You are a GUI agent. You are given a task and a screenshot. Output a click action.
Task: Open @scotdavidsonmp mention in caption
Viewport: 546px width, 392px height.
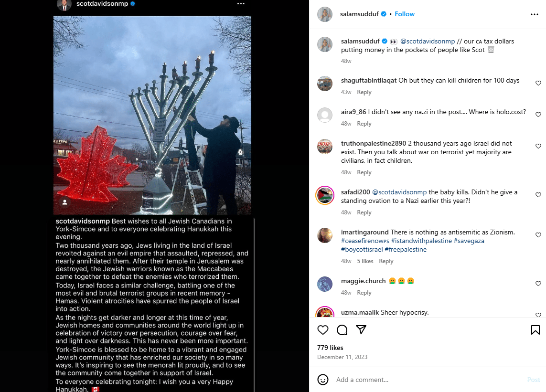[x=428, y=41]
